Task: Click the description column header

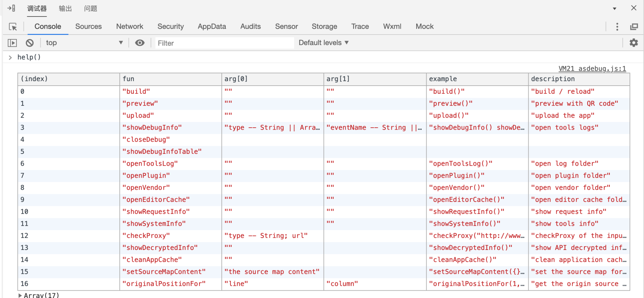Action: tap(552, 79)
